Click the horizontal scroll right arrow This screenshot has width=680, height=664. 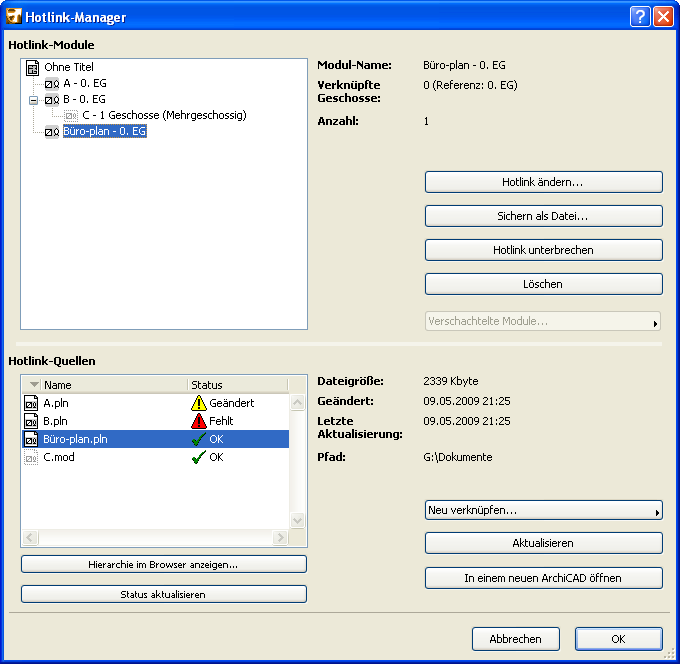281,538
